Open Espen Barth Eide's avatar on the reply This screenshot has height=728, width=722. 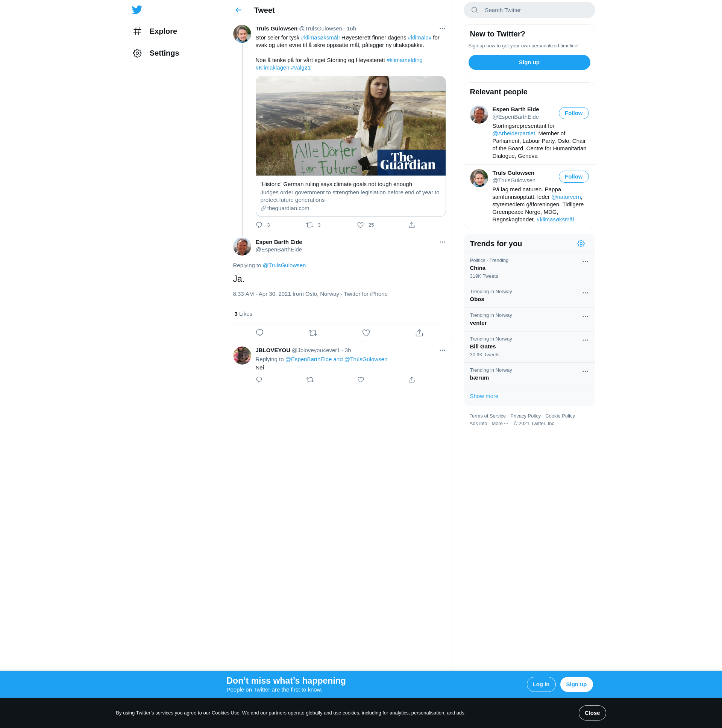tap(242, 247)
